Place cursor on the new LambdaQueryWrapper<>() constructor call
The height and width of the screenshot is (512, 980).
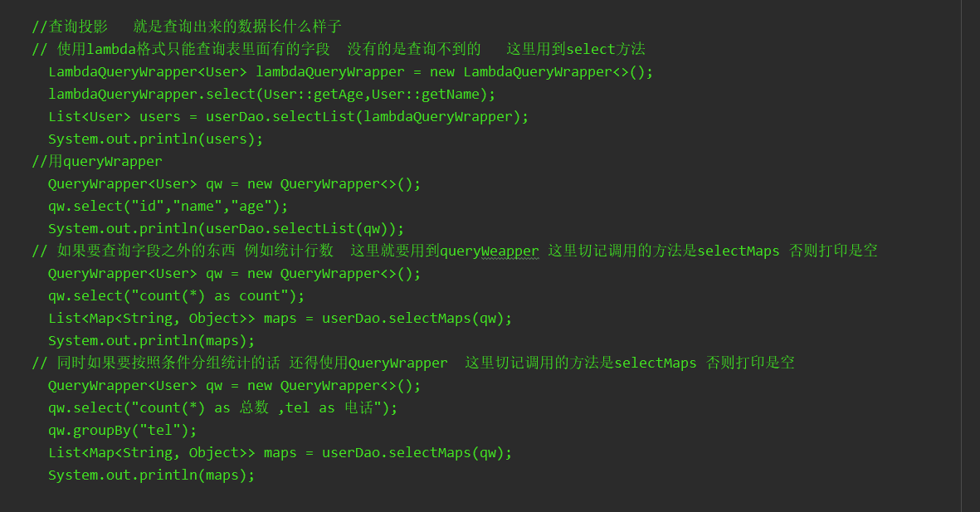pyautogui.click(x=541, y=71)
